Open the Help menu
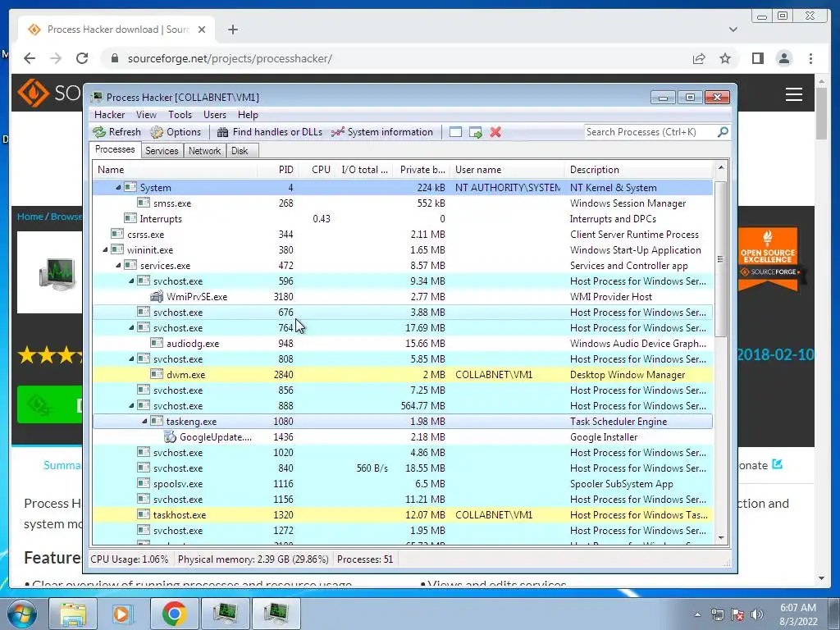 [x=248, y=115]
